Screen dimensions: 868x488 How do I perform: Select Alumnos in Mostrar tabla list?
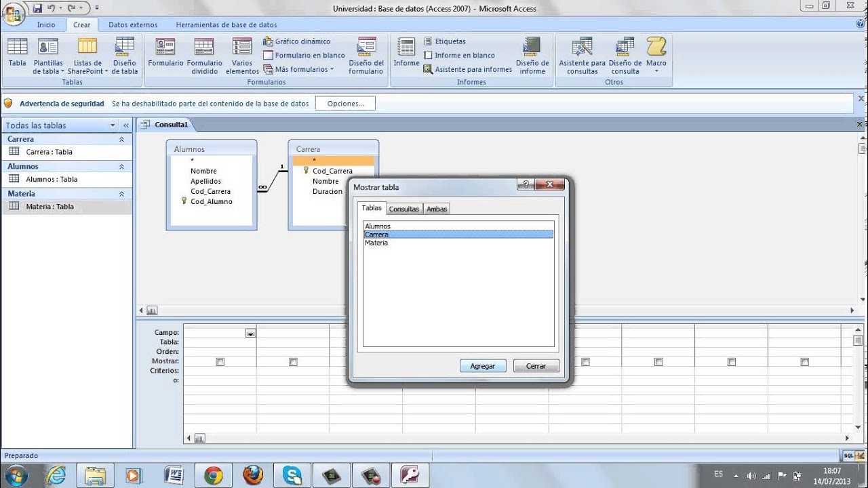pyautogui.click(x=458, y=226)
